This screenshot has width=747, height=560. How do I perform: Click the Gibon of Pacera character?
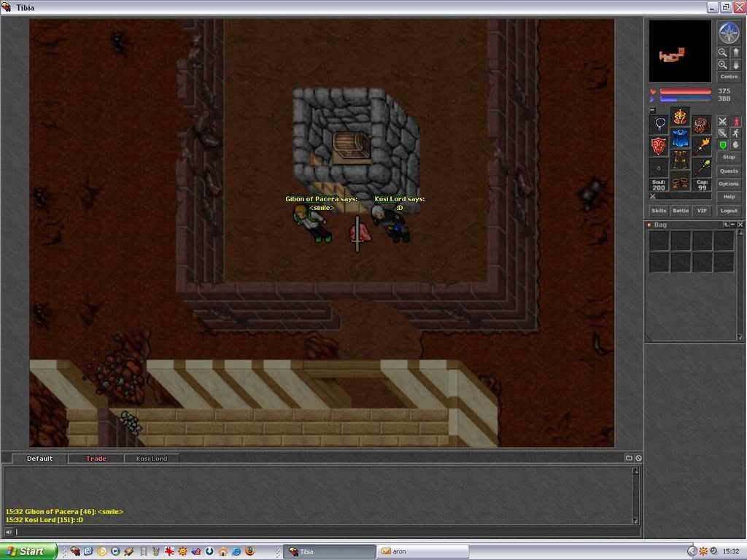(312, 224)
